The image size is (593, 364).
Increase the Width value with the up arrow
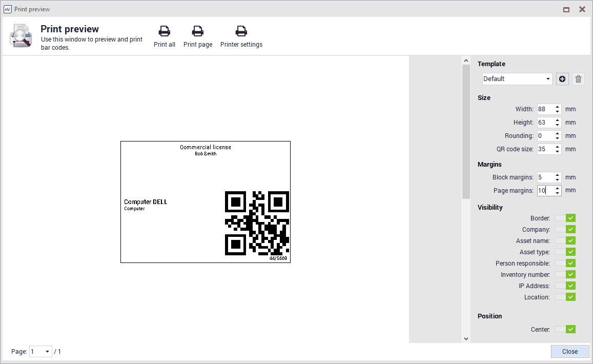pyautogui.click(x=558, y=107)
